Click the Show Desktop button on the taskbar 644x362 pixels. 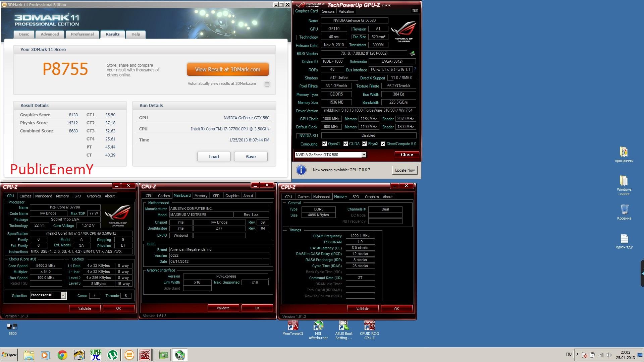coord(640,355)
